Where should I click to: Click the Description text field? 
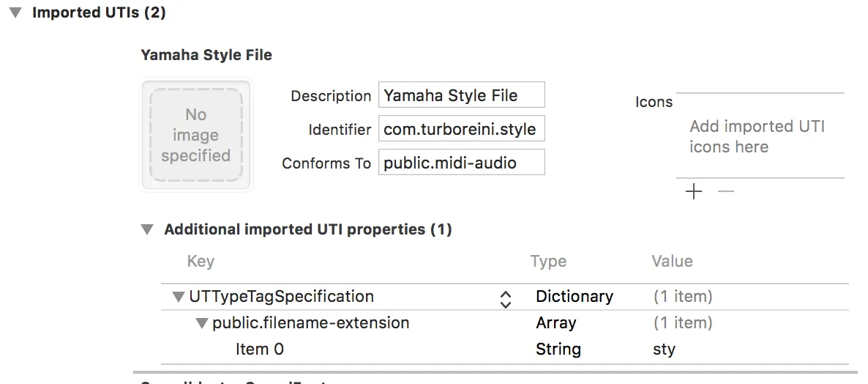point(461,95)
